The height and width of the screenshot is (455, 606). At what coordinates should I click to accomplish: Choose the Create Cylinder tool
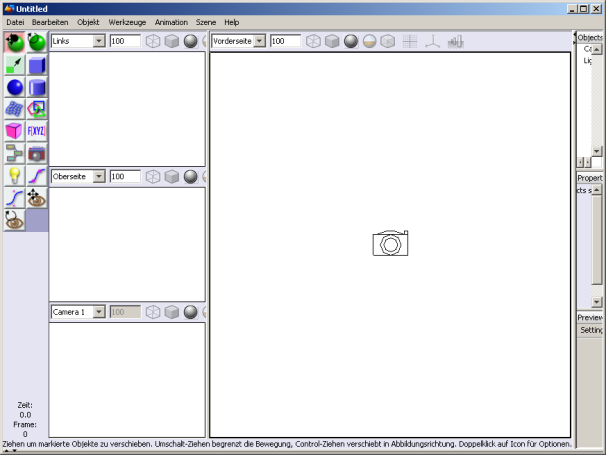point(37,87)
